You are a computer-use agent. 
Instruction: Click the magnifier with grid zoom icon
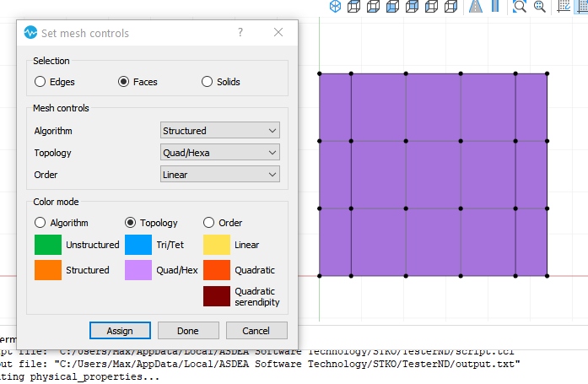(x=539, y=7)
